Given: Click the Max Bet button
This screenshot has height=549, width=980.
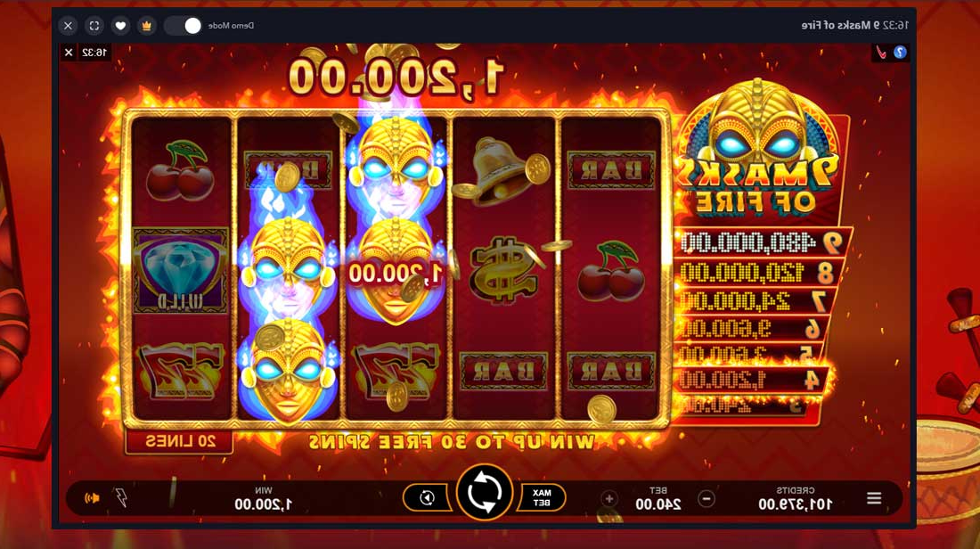Looking at the screenshot, I should 542,497.
